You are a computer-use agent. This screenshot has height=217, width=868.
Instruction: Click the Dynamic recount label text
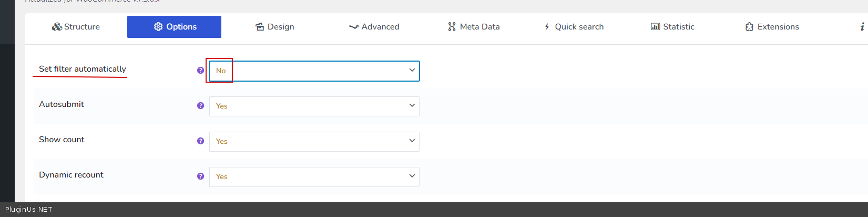point(71,175)
